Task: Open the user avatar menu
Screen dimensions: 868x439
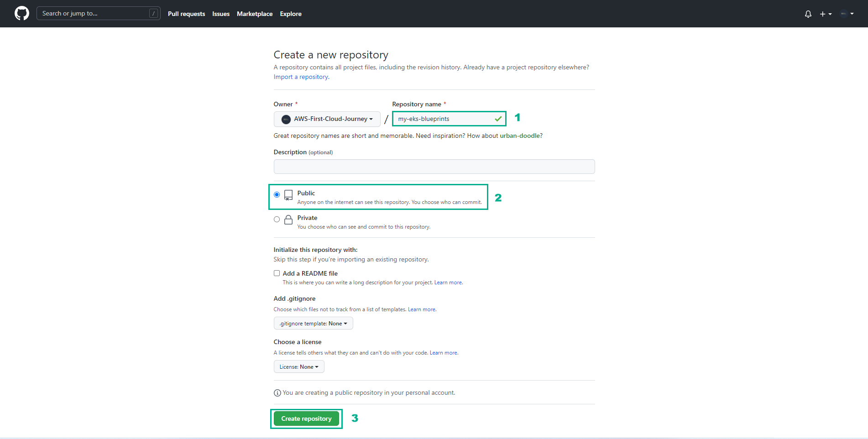Action: coord(847,14)
